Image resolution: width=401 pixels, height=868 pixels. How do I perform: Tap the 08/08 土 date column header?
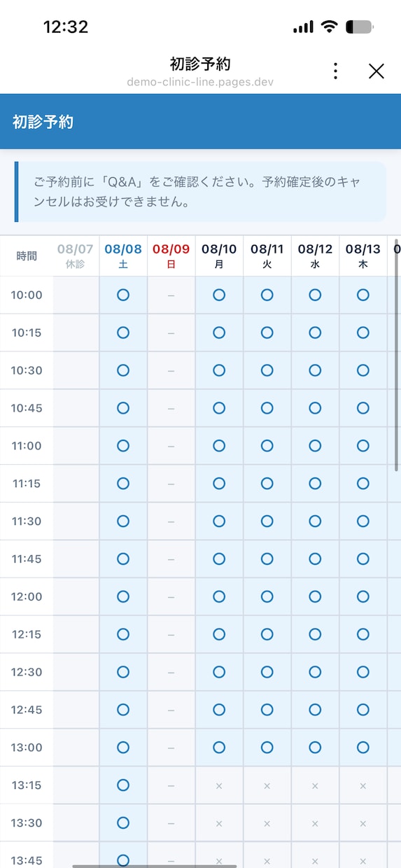[123, 256]
